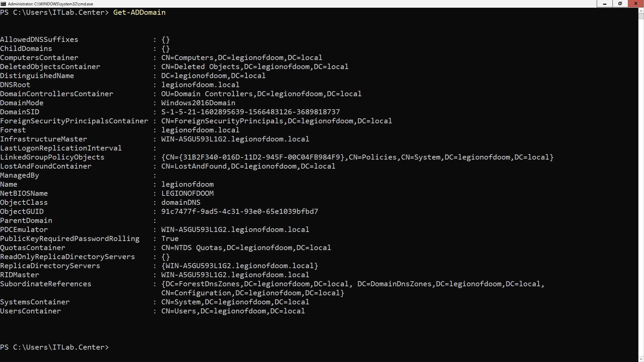
Task: Click the DomainSID value S-1-5-21
Action: click(250, 112)
